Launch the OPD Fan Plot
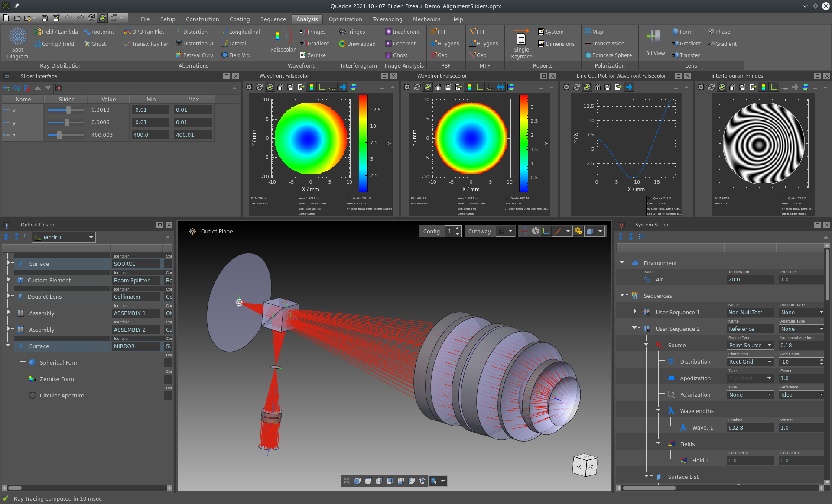This screenshot has width=832, height=504. [x=144, y=32]
